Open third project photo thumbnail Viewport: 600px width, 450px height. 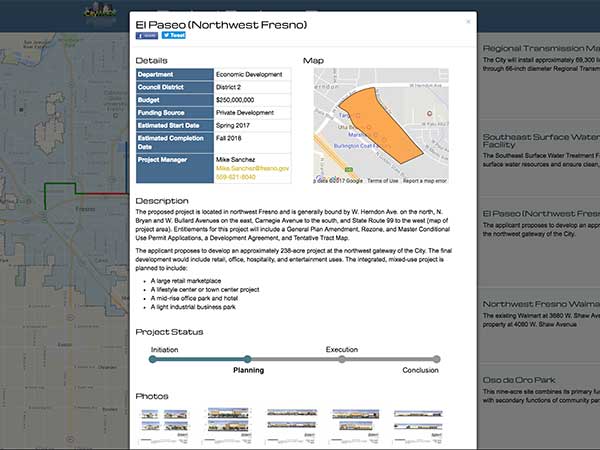[x=292, y=426]
